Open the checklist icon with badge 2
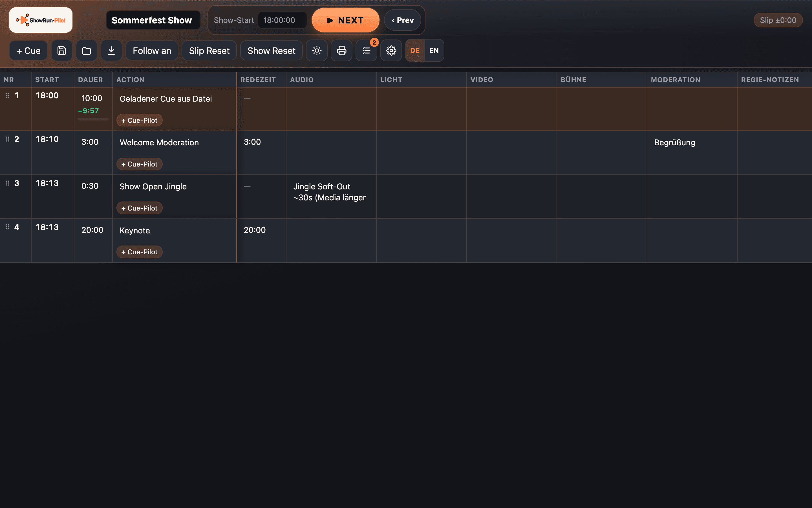Screen dimensions: 812x508 [x=367, y=51]
